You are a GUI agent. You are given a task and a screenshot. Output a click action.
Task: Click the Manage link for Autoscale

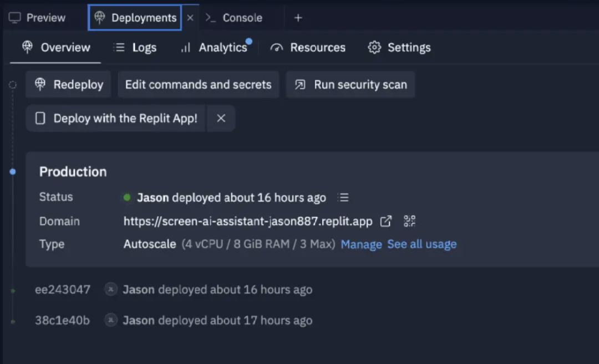[x=361, y=244]
